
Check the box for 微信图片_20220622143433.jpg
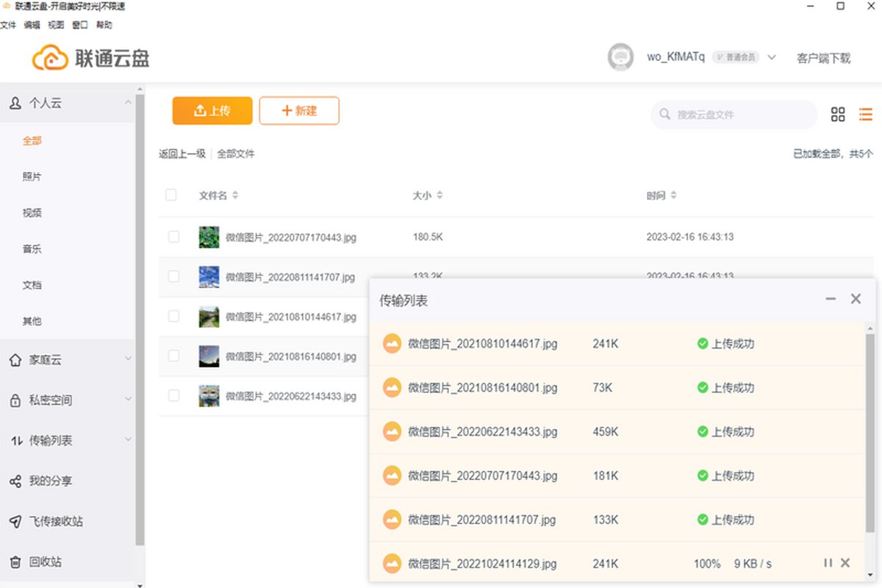pos(173,395)
